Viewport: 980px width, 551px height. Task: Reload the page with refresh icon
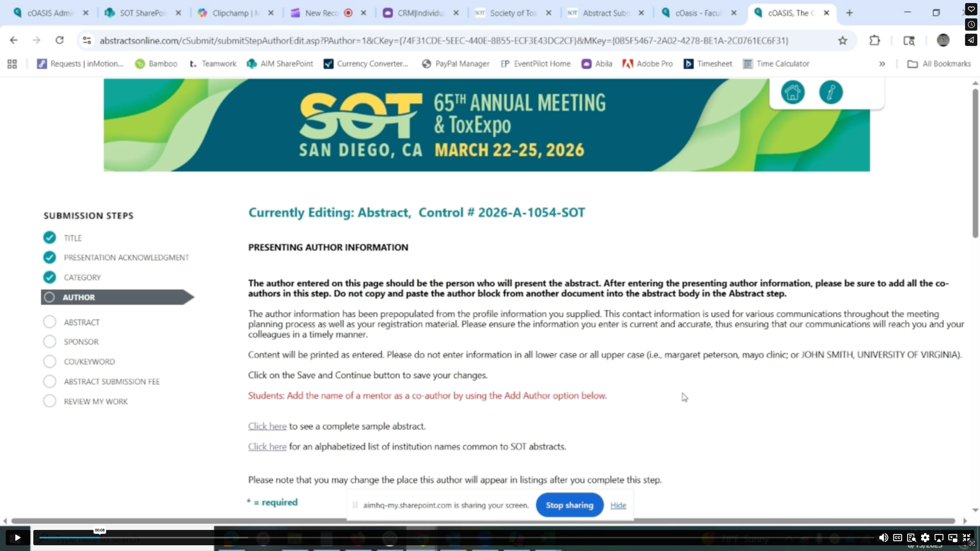(x=59, y=40)
